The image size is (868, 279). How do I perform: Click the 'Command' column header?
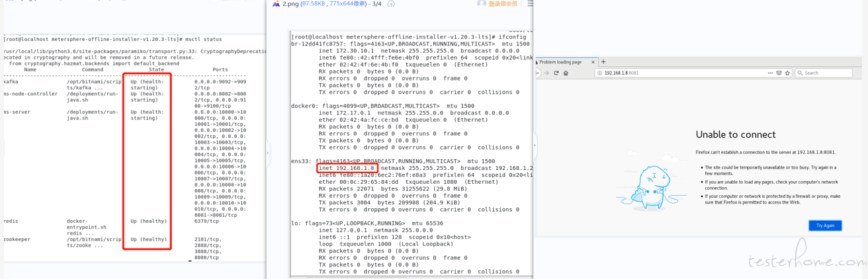(93, 69)
